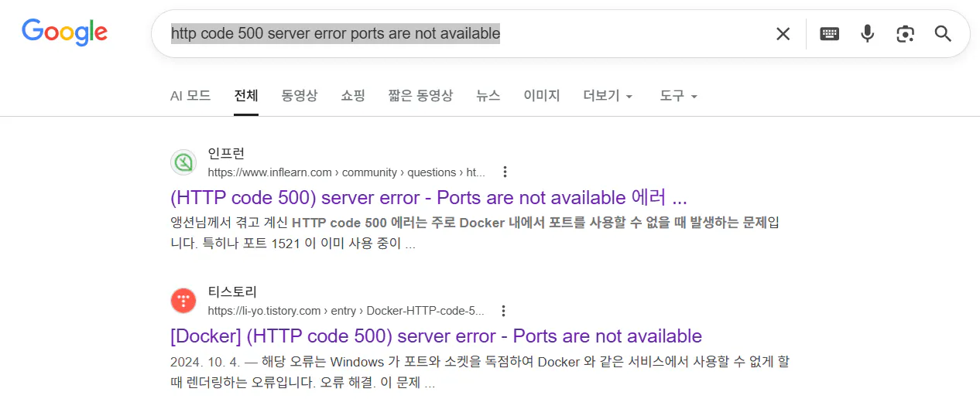
Task: Open the 이미지 tab
Action: click(x=542, y=96)
